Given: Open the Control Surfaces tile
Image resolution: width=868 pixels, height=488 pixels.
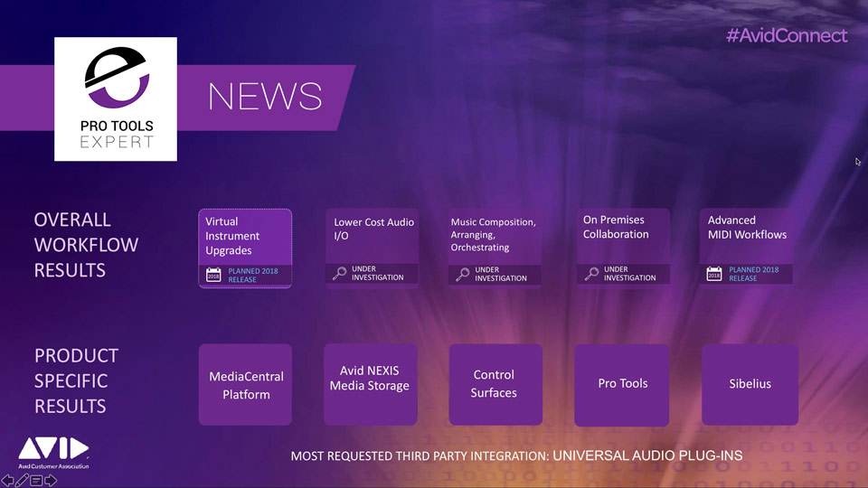Looking at the screenshot, I should (x=495, y=385).
